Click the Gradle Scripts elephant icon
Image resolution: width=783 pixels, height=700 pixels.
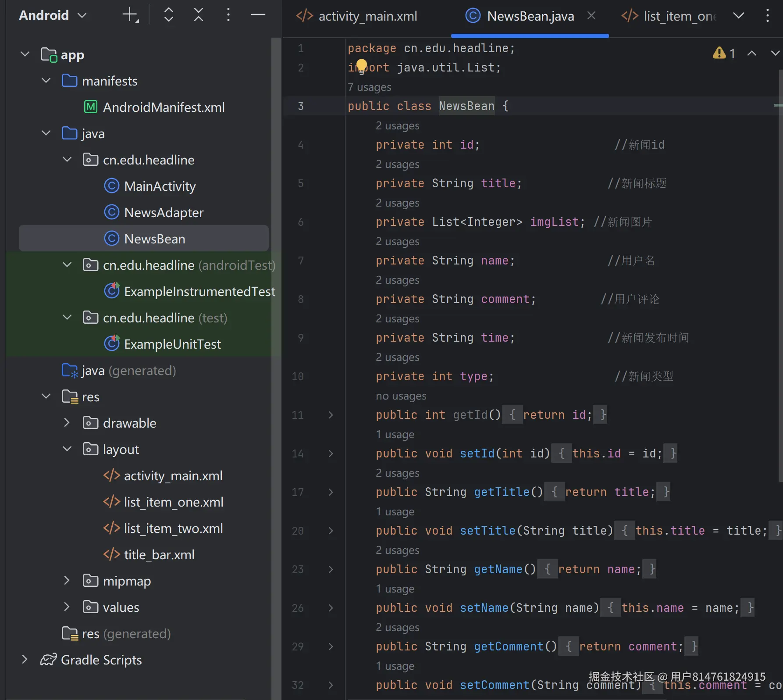(48, 659)
